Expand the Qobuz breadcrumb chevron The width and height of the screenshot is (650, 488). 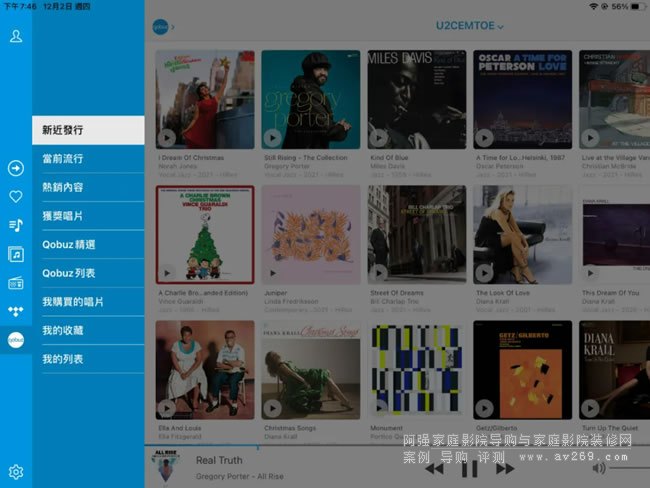[173, 27]
